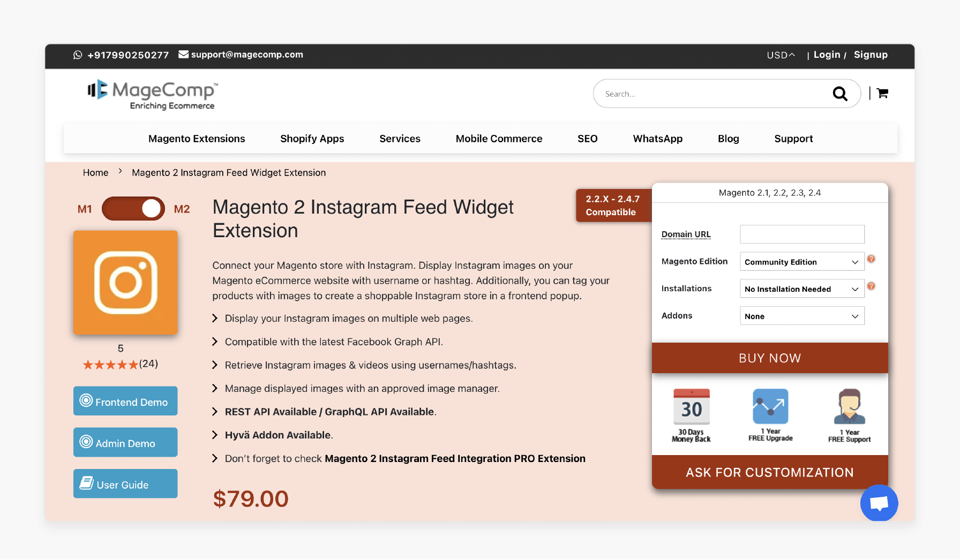960x560 pixels.
Task: Open Mobile Commerce menu
Action: point(499,139)
